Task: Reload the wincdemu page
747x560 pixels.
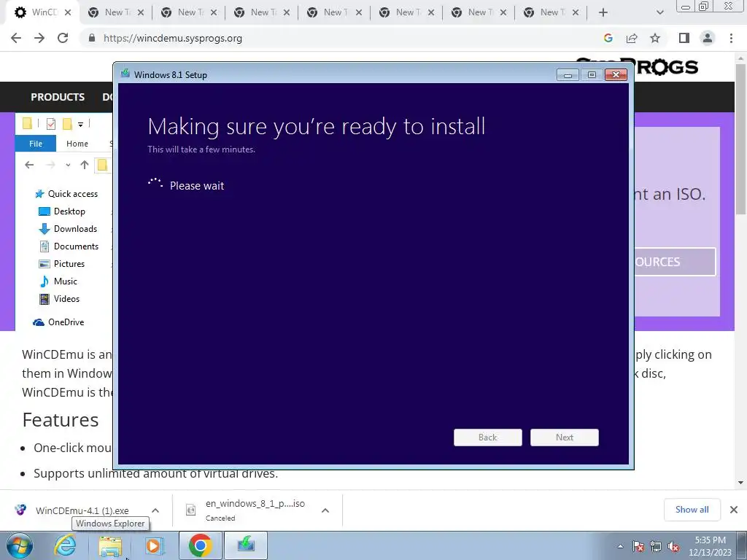Action: click(x=63, y=38)
